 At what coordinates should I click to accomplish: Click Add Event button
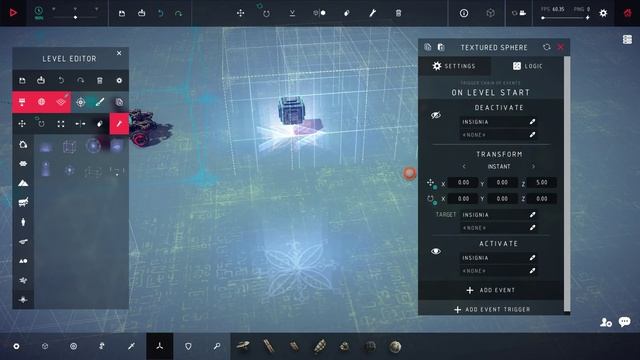tap(491, 290)
